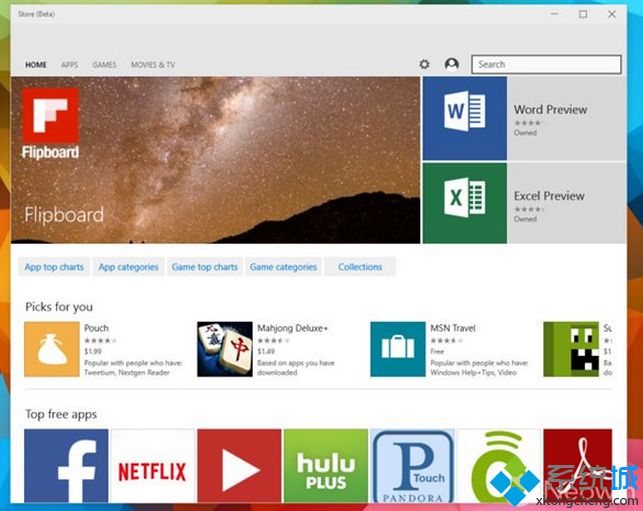Screen dimensions: 643x511
Task: Click the Top free apps heading
Action: tap(61, 414)
